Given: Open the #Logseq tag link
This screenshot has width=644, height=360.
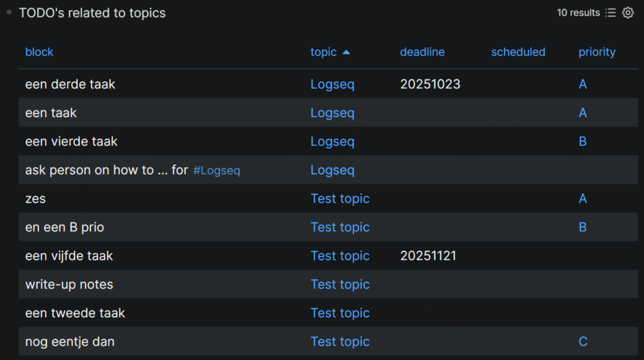Looking at the screenshot, I should click(216, 171).
